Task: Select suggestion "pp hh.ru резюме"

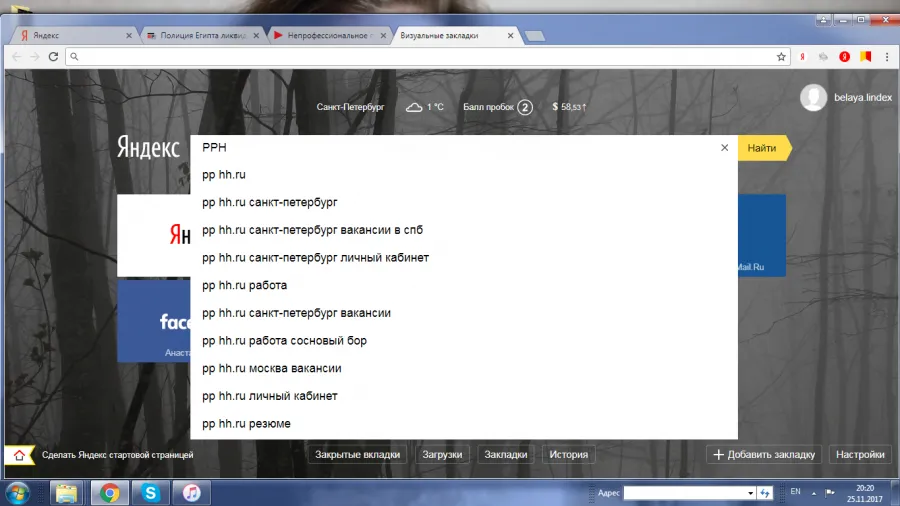Action: [x=464, y=423]
